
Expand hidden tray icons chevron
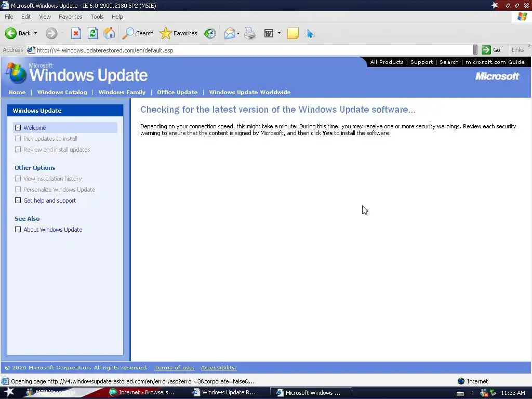[x=472, y=393]
